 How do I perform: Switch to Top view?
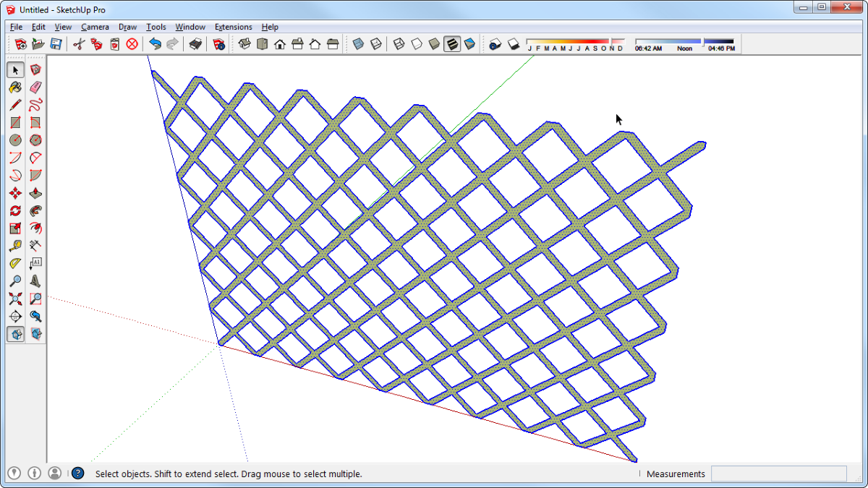pyautogui.click(x=262, y=44)
